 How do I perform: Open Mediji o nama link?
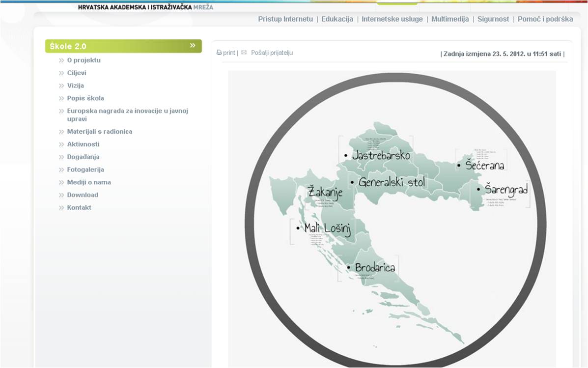pyautogui.click(x=89, y=182)
